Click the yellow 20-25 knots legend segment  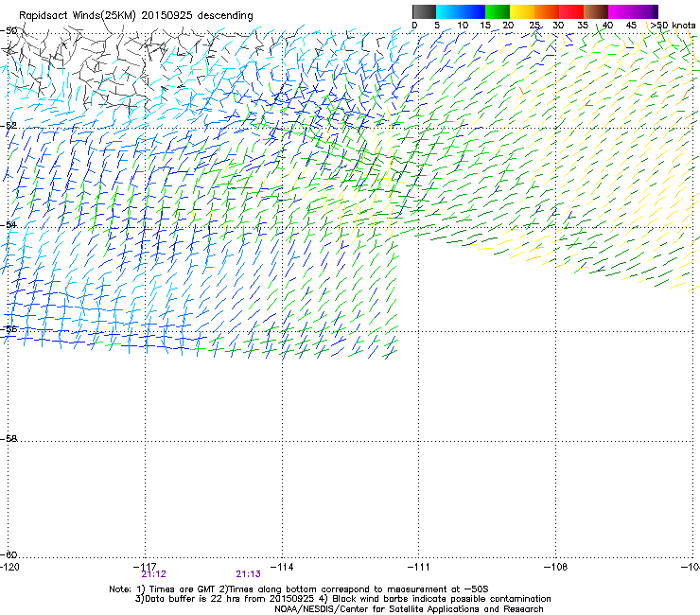point(522,11)
